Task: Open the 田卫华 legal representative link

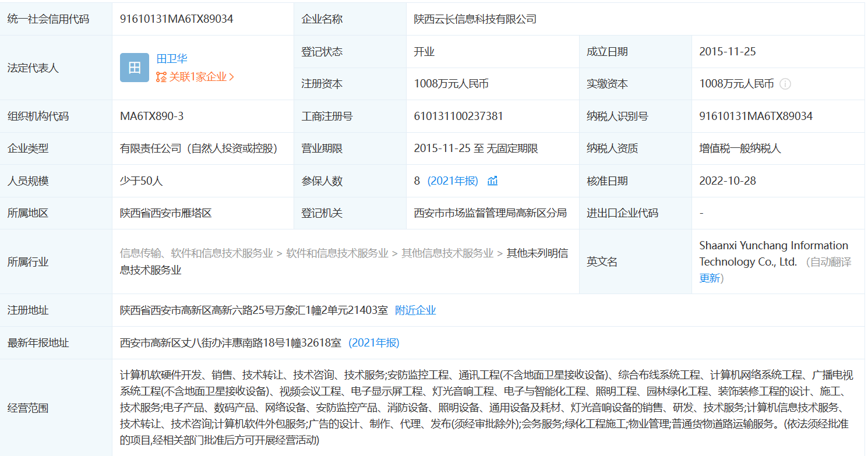Action: coord(172,58)
